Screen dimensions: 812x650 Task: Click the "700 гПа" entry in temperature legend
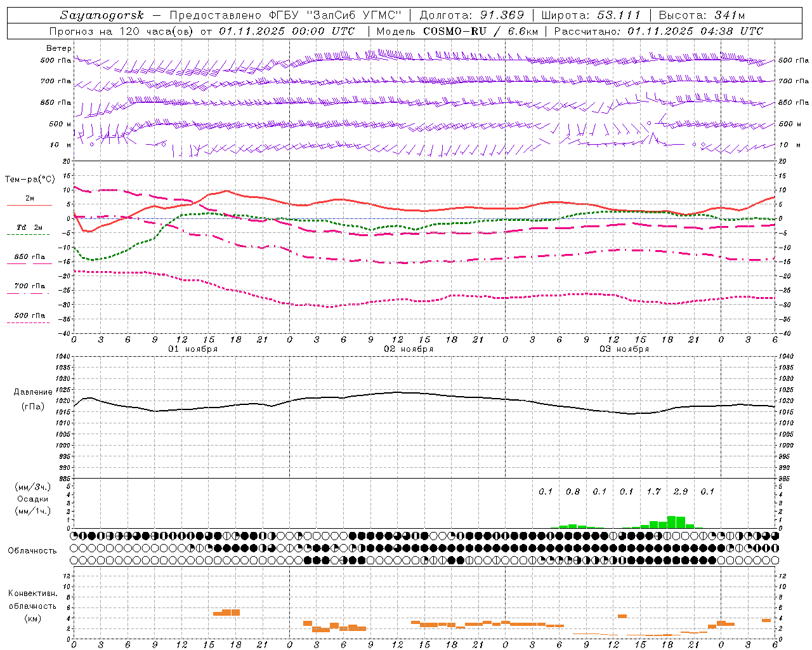coord(29,286)
